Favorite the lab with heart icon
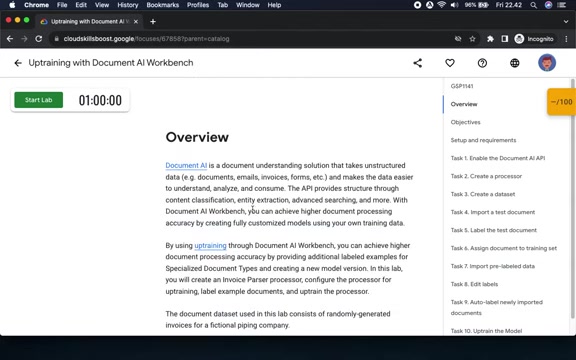This screenshot has height=360, width=576. [x=450, y=63]
